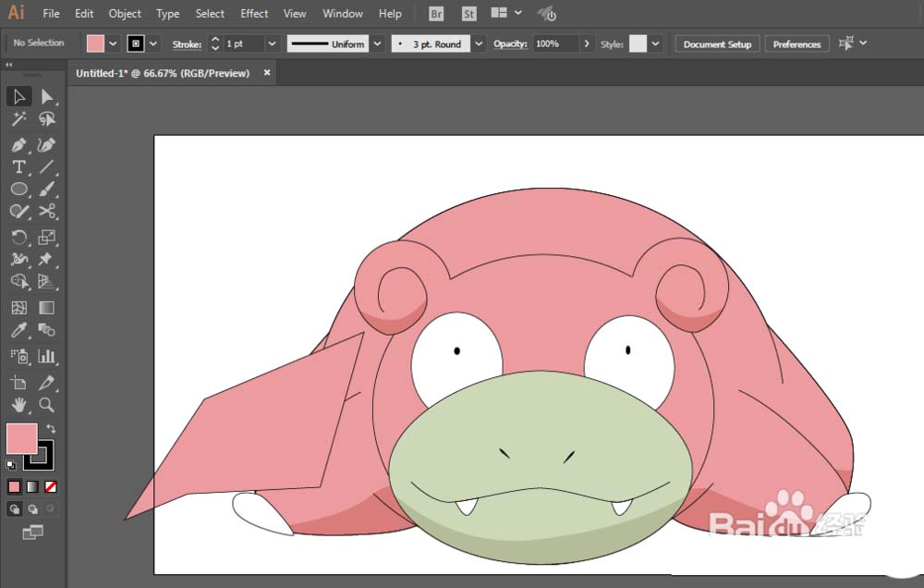This screenshot has width=924, height=588.
Task: Select the Gradient tool
Action: click(46, 308)
